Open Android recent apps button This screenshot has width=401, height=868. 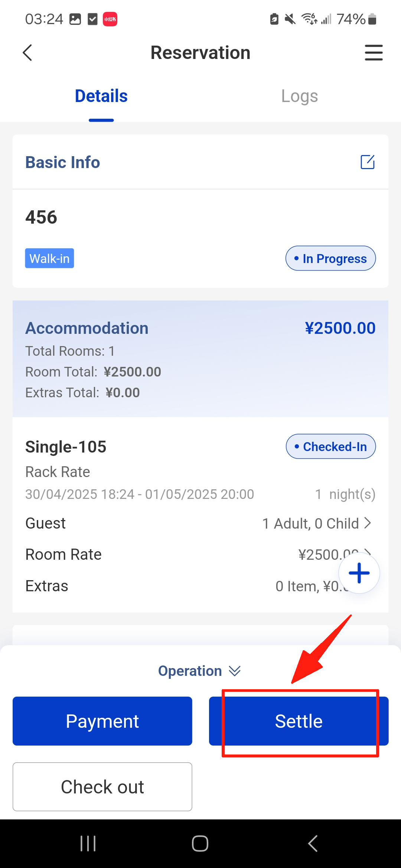pyautogui.click(x=88, y=844)
